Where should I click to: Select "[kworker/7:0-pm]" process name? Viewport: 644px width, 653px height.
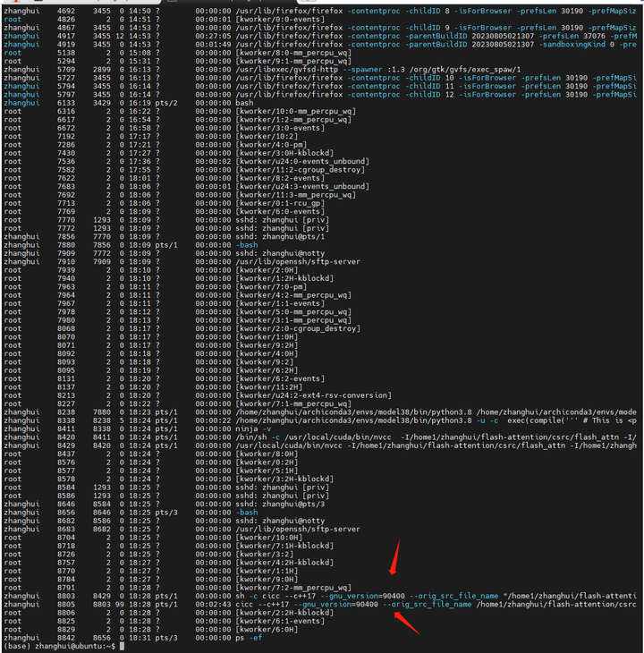pyautogui.click(x=271, y=286)
